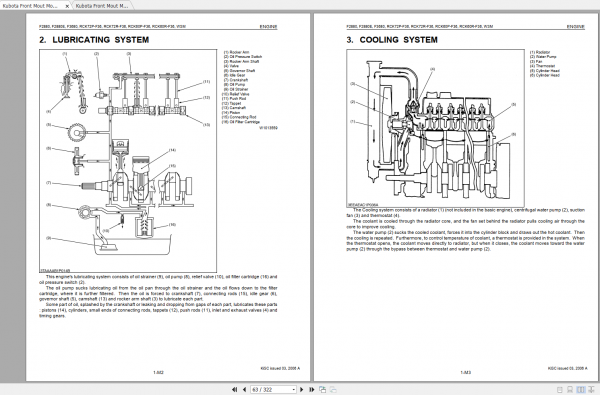
Task: Click the page number '1-M3' footer
Action: [466, 372]
